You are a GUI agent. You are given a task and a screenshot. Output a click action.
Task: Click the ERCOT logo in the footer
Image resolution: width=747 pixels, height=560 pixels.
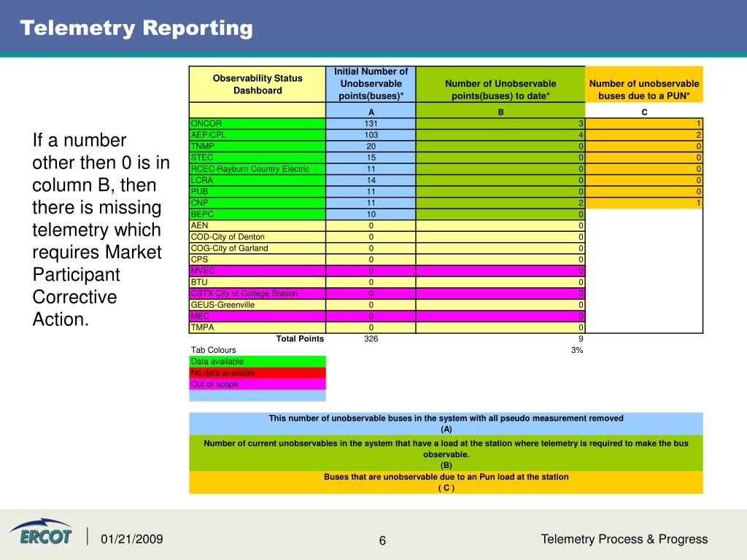pyautogui.click(x=41, y=532)
